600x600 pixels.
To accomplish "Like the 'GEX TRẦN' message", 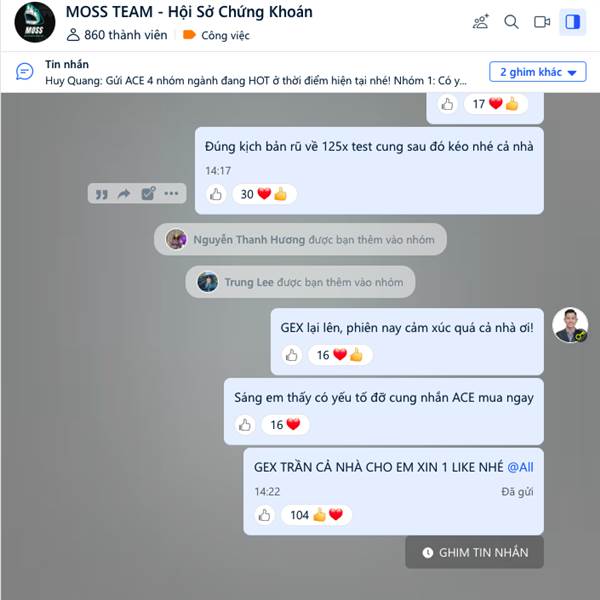I will coord(264,515).
